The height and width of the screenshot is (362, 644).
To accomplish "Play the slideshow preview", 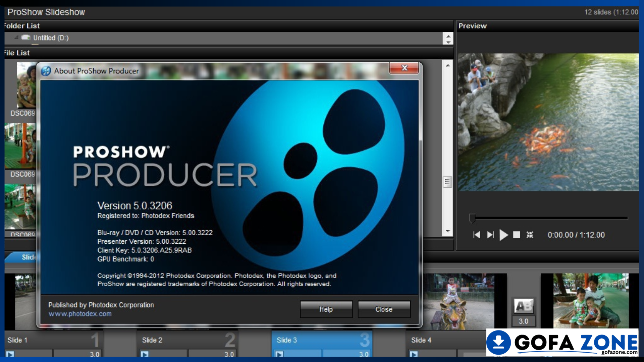I will pyautogui.click(x=503, y=235).
